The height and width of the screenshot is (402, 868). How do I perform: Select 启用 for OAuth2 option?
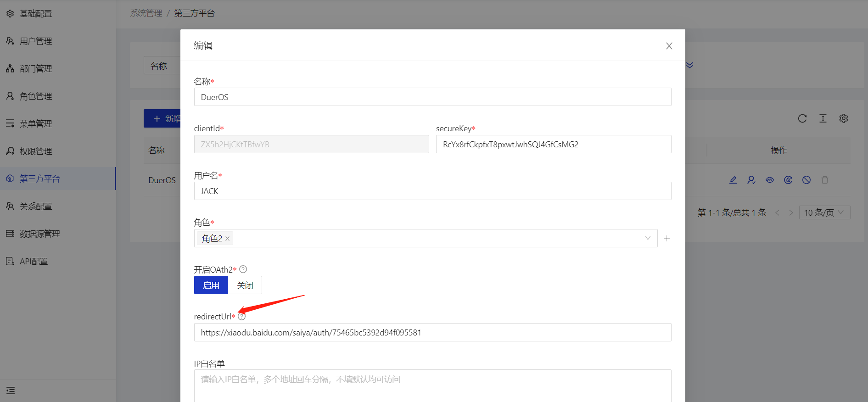pos(211,285)
